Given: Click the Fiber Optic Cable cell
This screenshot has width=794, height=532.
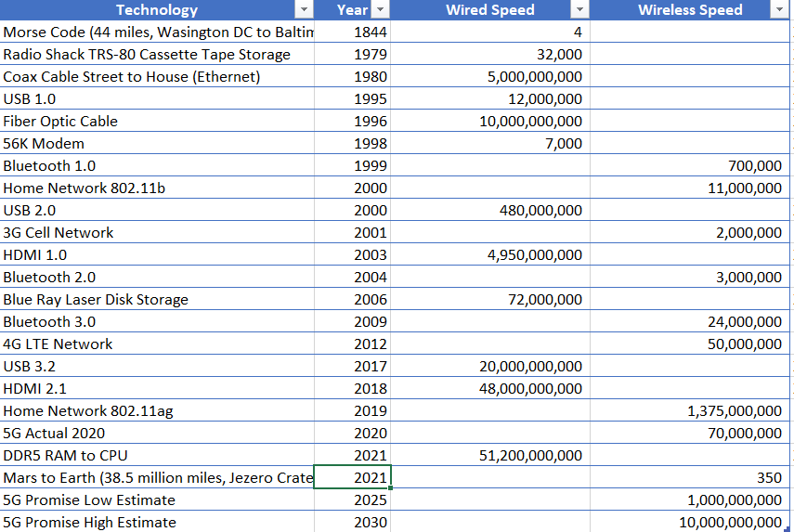Looking at the screenshot, I should coord(157,121).
